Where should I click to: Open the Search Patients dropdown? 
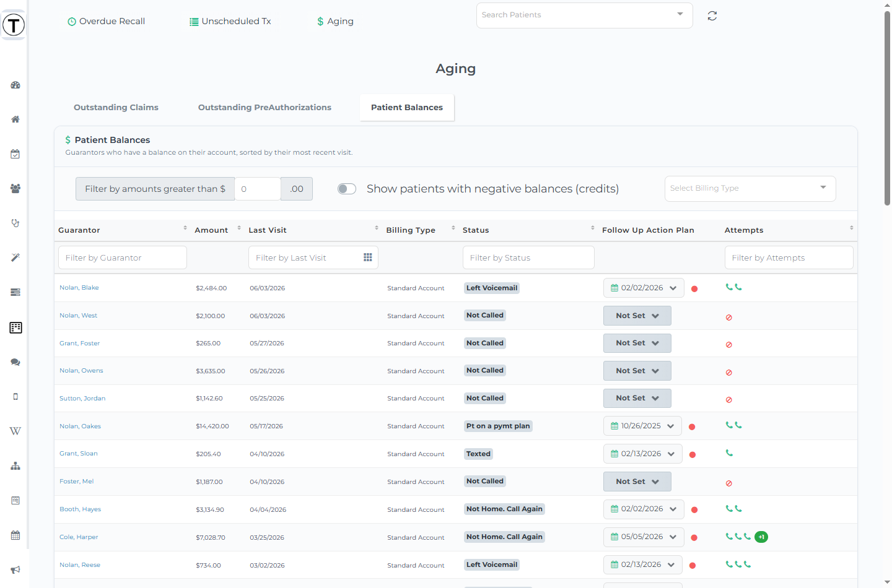coord(584,15)
